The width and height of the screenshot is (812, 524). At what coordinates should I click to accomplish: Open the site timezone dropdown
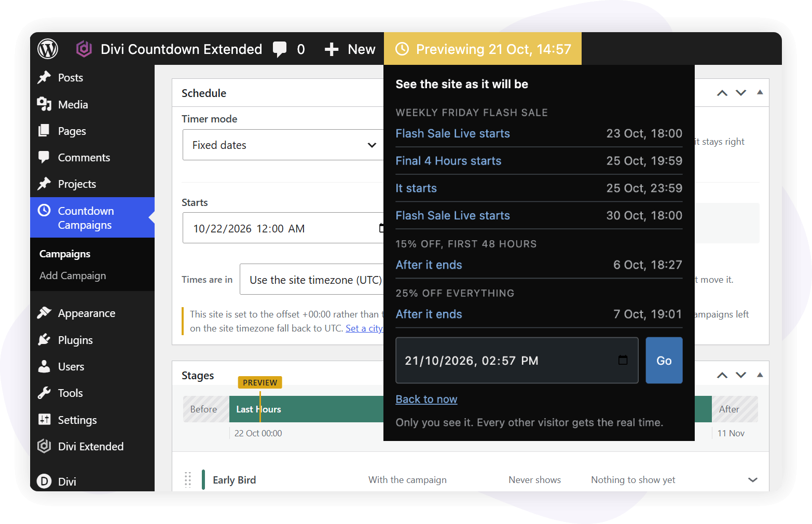pyautogui.click(x=311, y=280)
